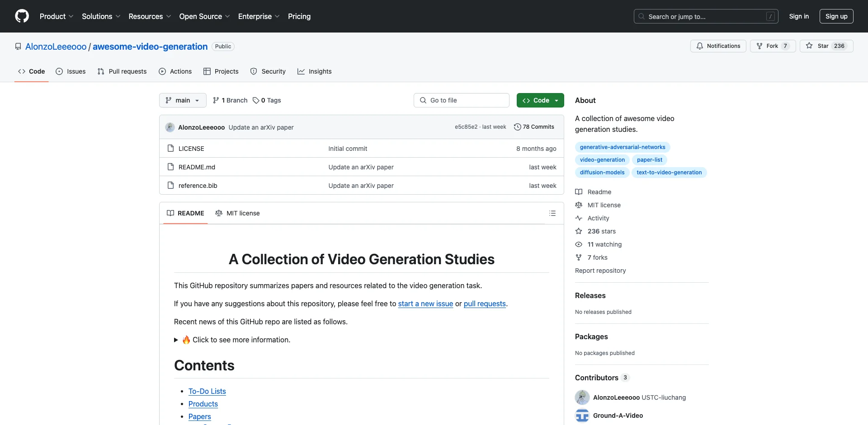Click the Notifications bell icon
This screenshot has height=425, width=868.
click(x=700, y=46)
